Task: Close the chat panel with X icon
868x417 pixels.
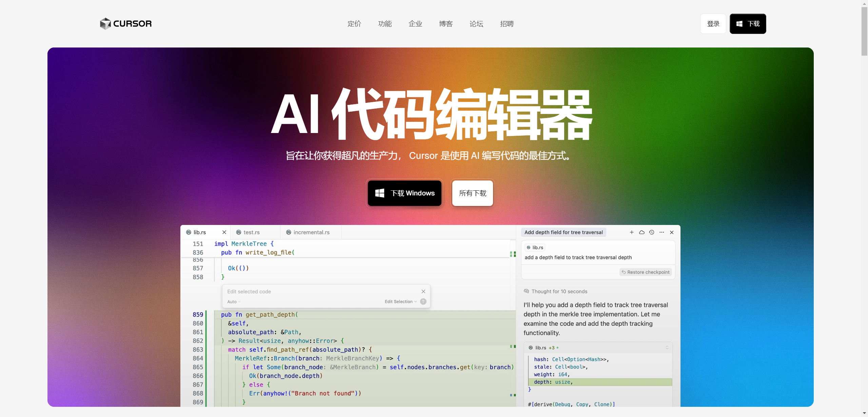Action: [672, 232]
